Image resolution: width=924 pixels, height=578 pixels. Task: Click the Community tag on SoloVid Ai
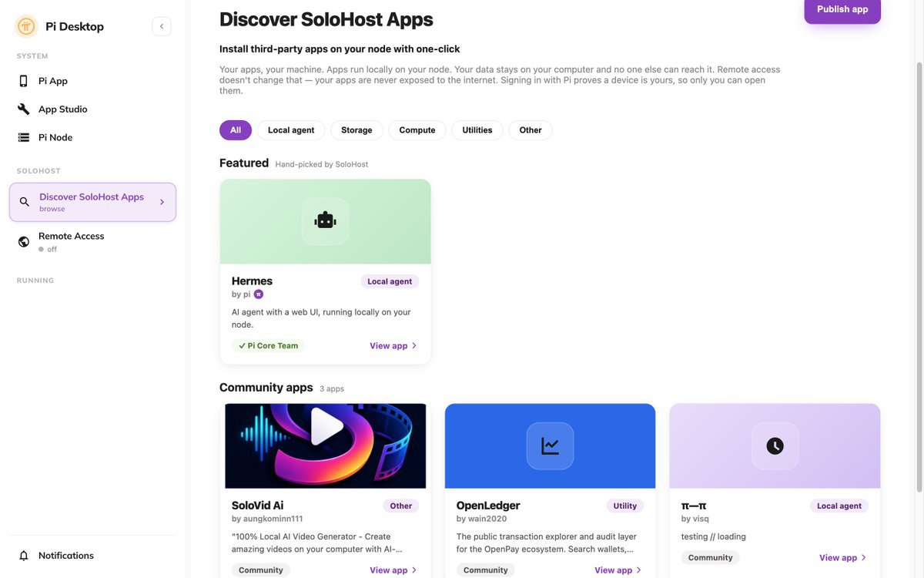pos(261,570)
